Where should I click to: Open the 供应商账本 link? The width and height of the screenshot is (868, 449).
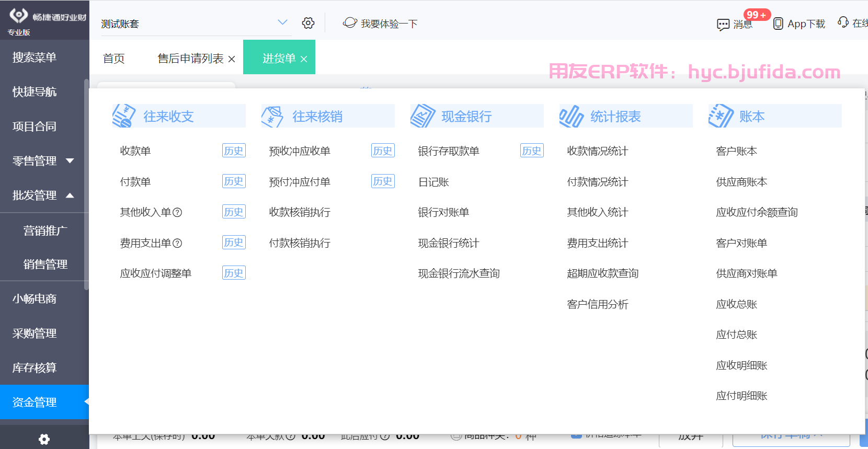pyautogui.click(x=741, y=182)
